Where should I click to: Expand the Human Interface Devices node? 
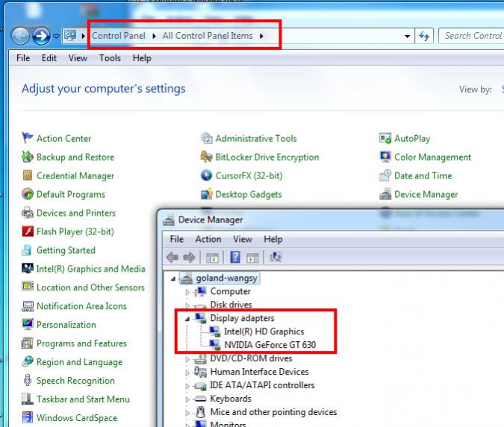[187, 373]
